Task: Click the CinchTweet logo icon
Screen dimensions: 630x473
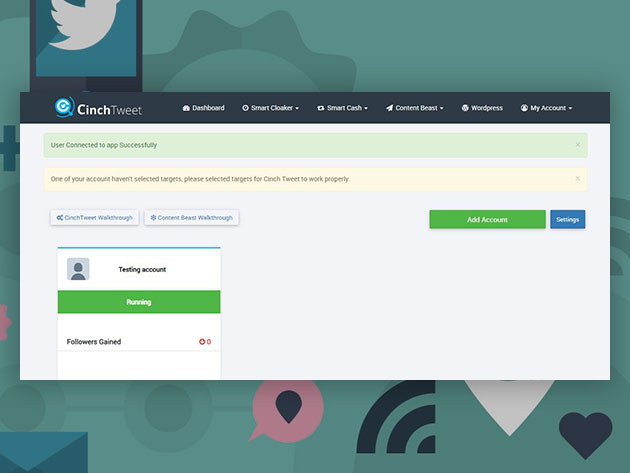Action: [x=64, y=107]
